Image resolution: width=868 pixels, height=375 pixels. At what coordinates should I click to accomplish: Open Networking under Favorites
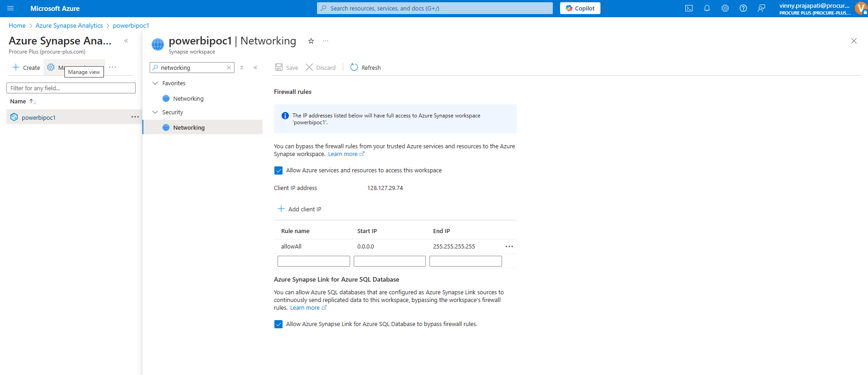[188, 98]
